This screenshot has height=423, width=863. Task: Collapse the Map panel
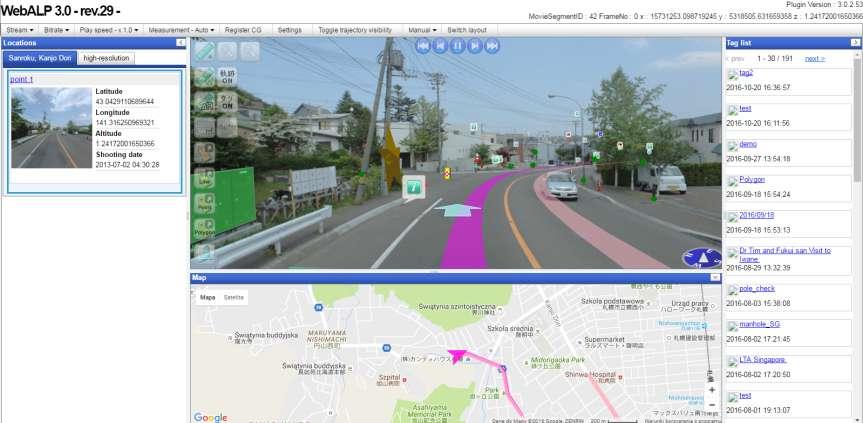(x=715, y=278)
